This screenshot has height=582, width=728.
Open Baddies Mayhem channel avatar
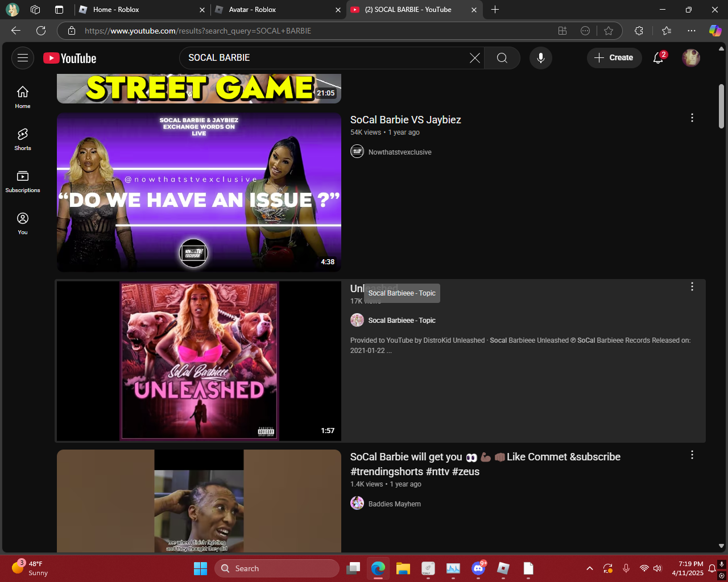tap(357, 503)
